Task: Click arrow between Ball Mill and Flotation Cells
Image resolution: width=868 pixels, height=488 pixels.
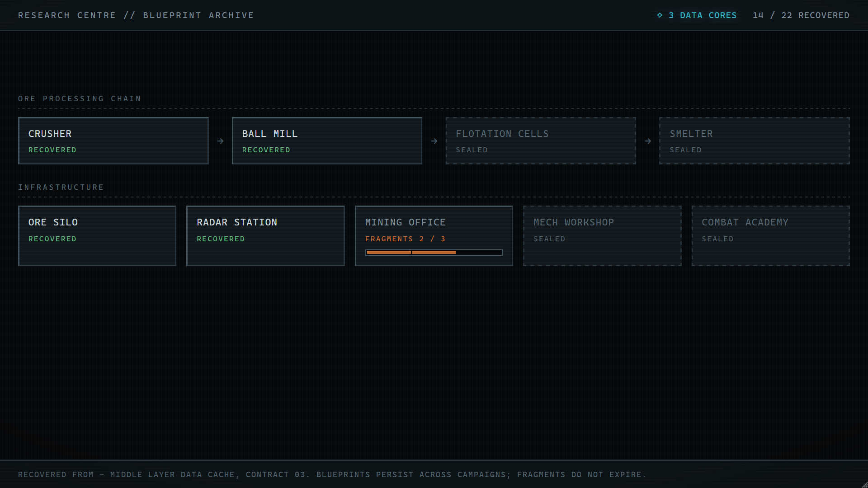Action: click(x=434, y=141)
